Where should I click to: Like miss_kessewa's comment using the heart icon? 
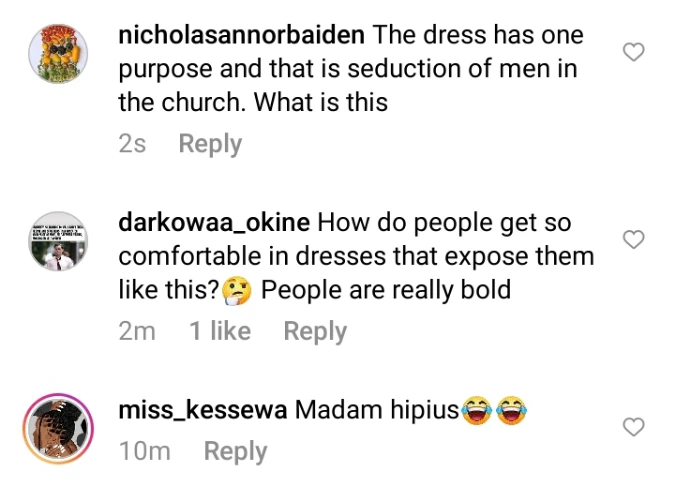(633, 427)
